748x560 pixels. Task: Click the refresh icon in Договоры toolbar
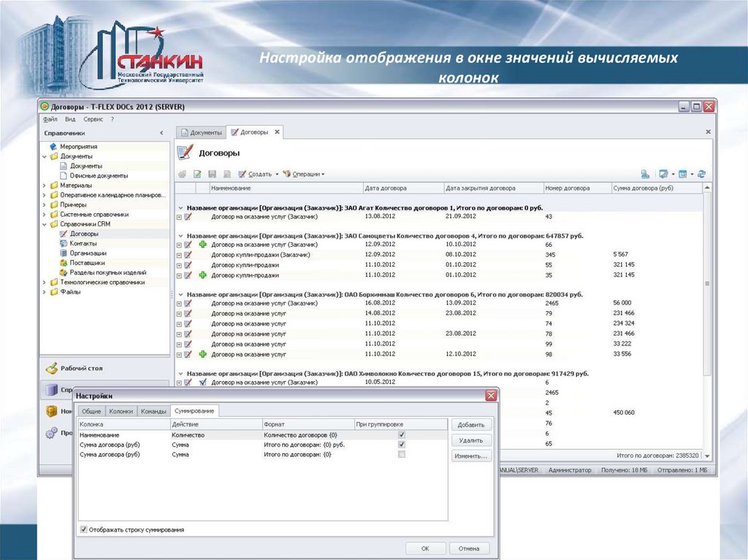[x=701, y=174]
